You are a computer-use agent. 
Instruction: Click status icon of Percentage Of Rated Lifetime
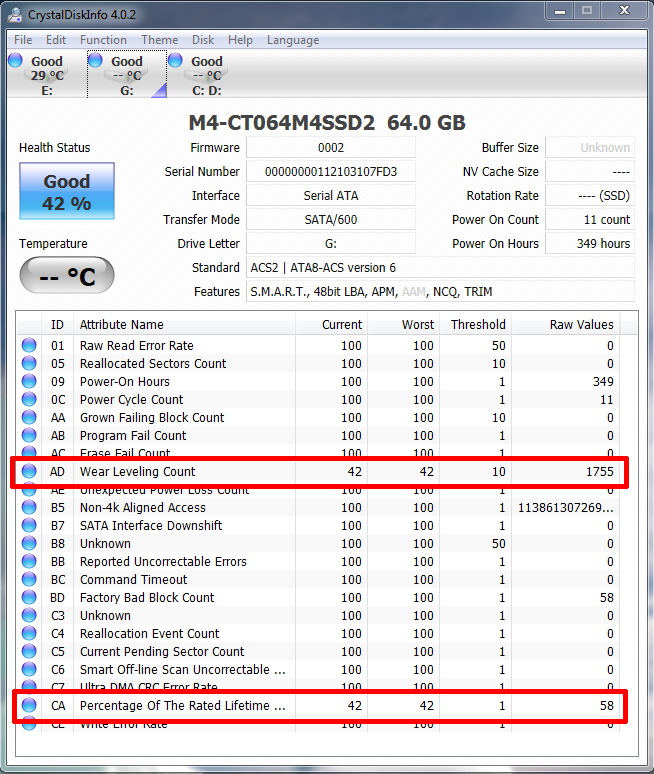point(29,705)
